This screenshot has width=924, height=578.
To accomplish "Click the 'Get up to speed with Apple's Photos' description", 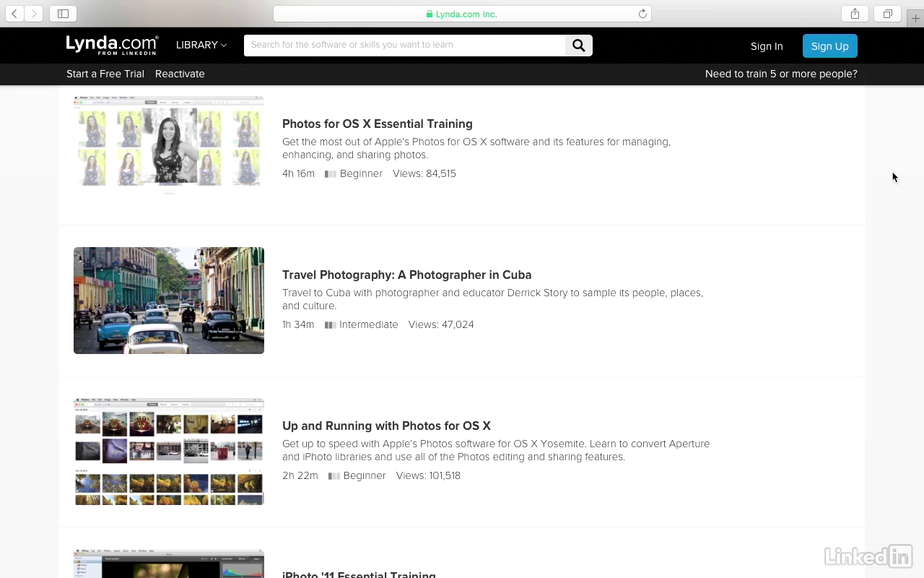I will (496, 450).
